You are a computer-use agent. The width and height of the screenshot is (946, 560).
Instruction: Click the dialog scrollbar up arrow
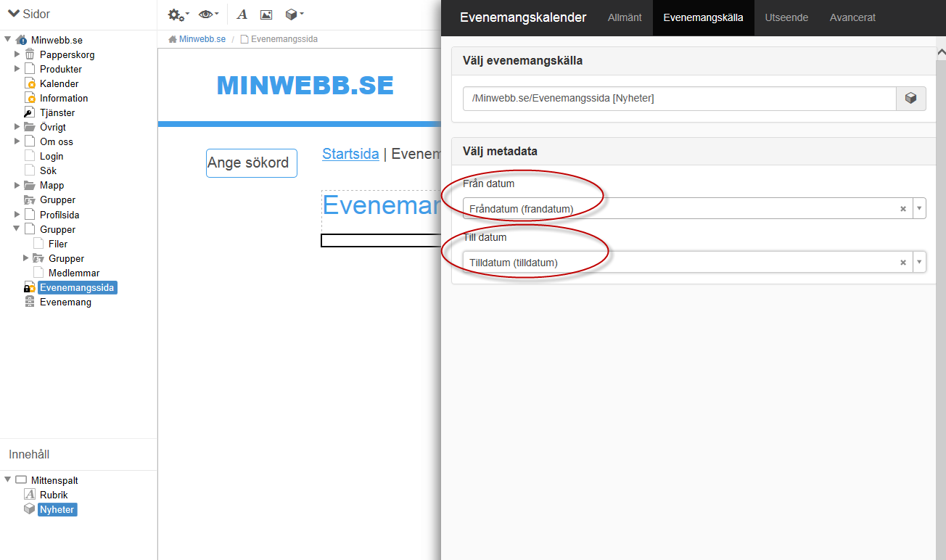click(941, 53)
